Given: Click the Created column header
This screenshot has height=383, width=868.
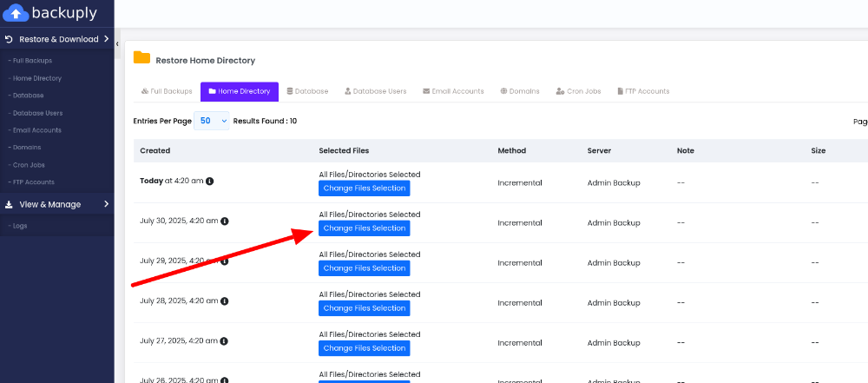Looking at the screenshot, I should click(155, 151).
